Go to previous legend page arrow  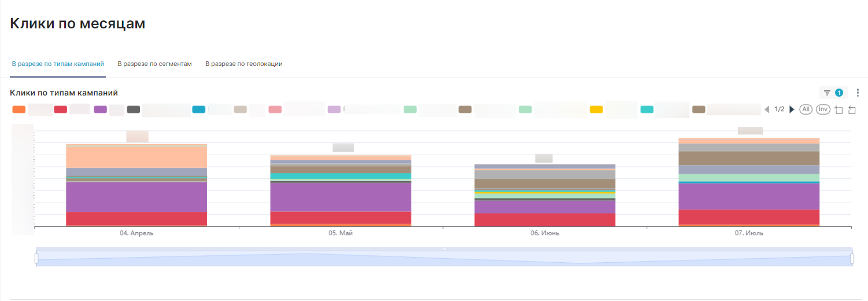767,109
